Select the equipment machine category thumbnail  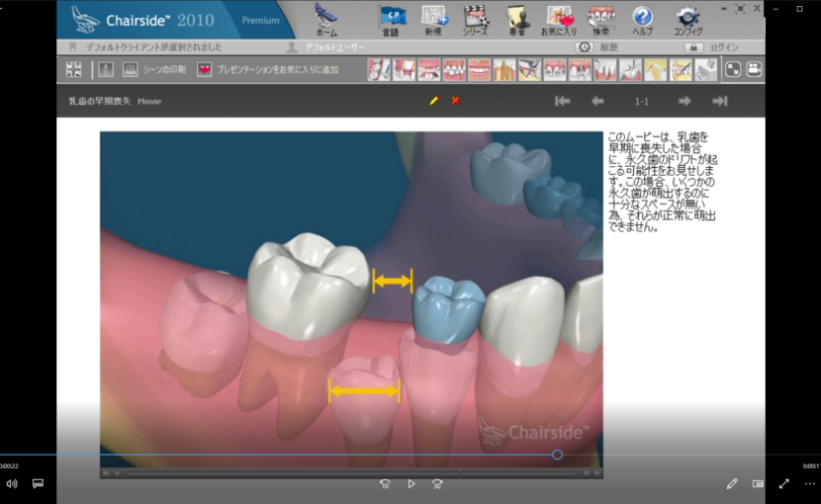[x=705, y=69]
